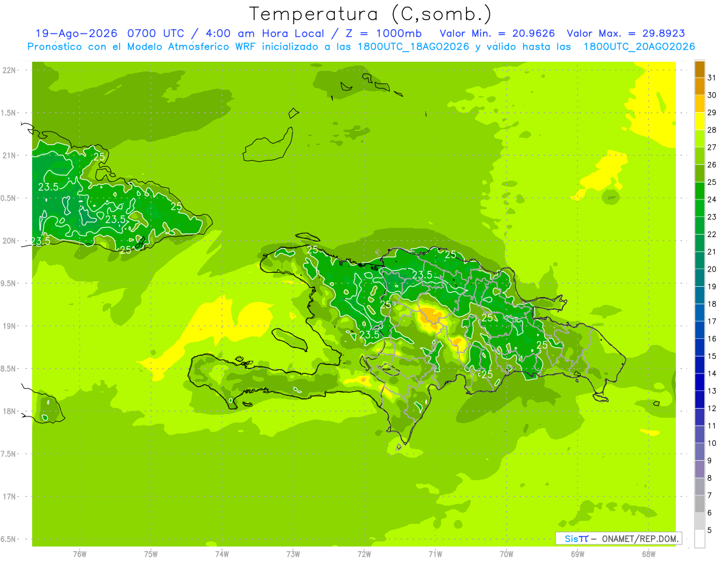Click the 23.5 contour label over Hispaniola north
The image size is (728, 562).
pos(422,275)
